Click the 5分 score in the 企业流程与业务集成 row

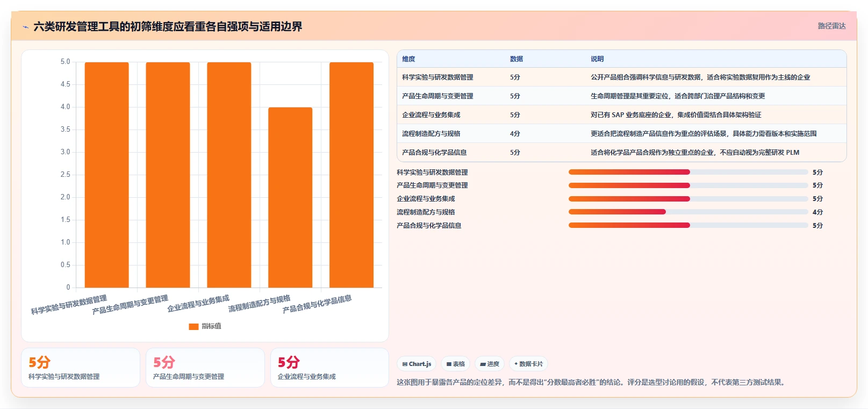(515, 115)
